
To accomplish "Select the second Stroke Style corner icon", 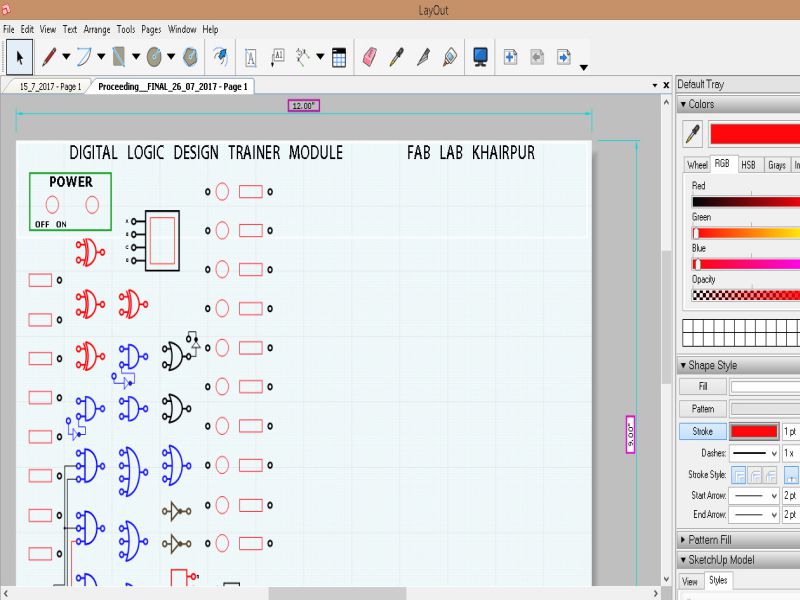I will (755, 475).
